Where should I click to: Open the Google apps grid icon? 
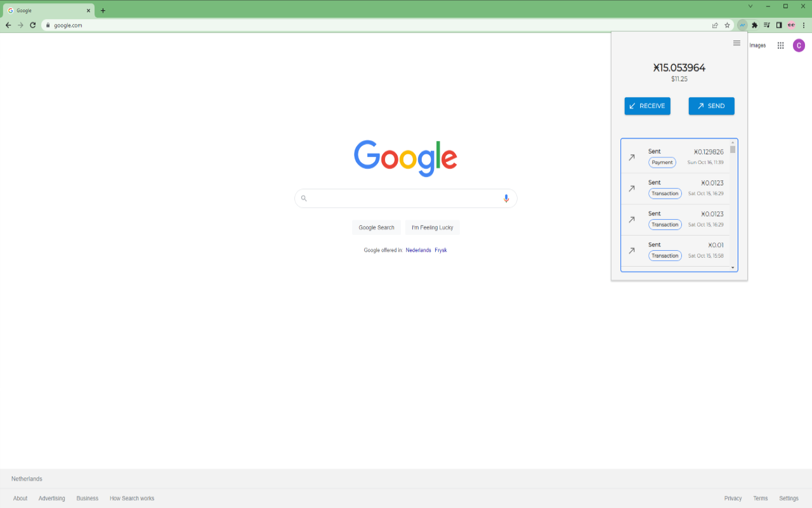[780, 45]
